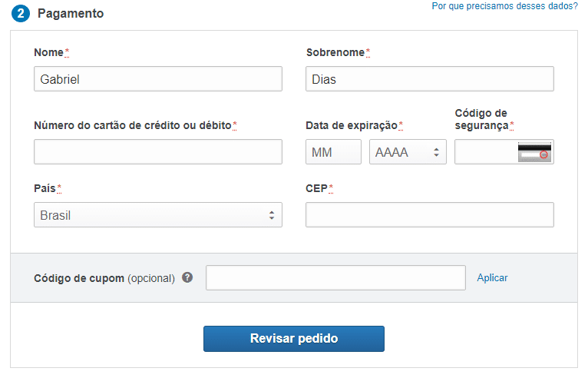Click the Pagamento section heading
This screenshot has width=588, height=378.
click(71, 14)
